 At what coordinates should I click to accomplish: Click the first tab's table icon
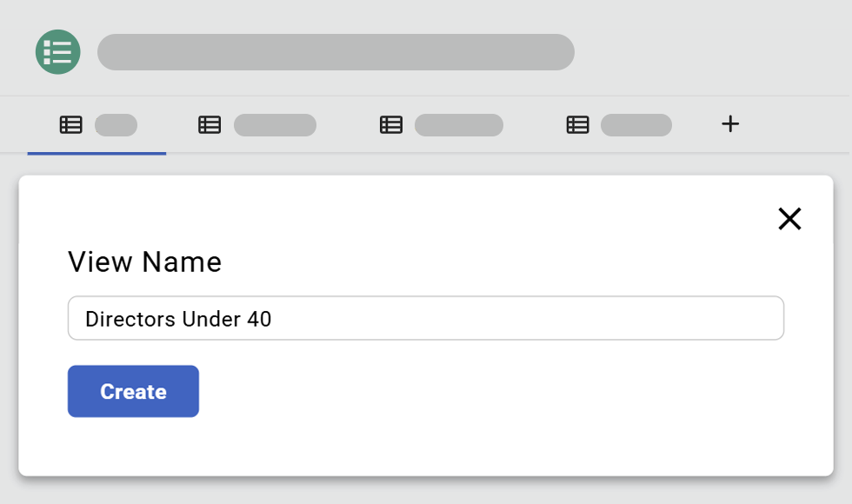click(70, 125)
